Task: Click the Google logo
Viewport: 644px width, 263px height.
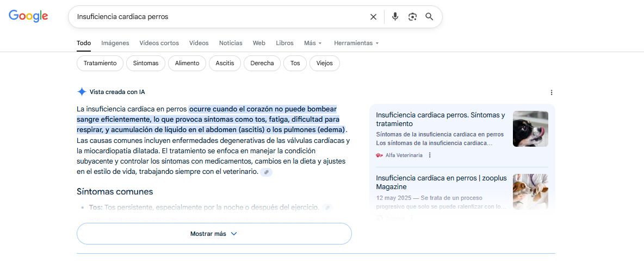Action: pyautogui.click(x=28, y=16)
